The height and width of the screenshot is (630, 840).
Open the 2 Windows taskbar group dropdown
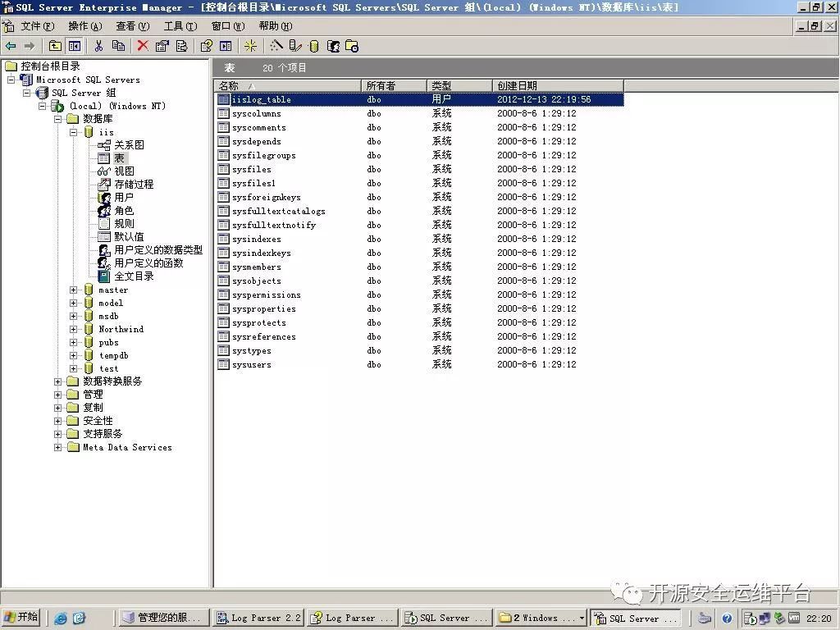point(541,619)
